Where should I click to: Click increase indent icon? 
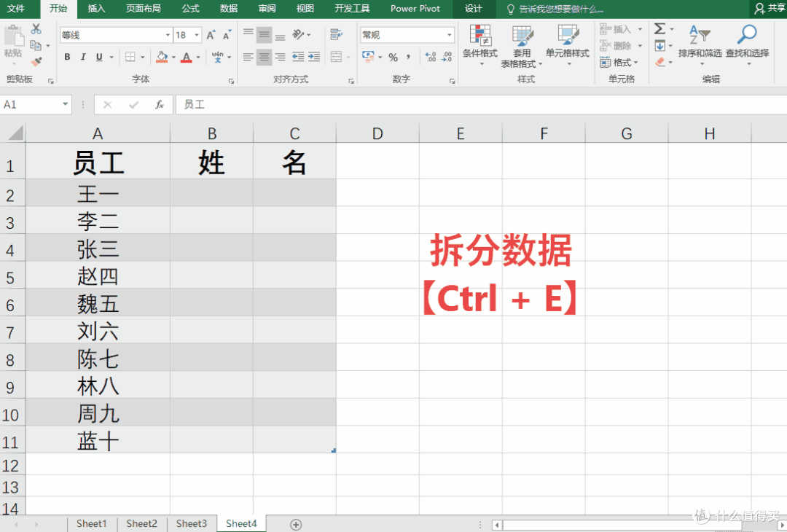pyautogui.click(x=314, y=58)
